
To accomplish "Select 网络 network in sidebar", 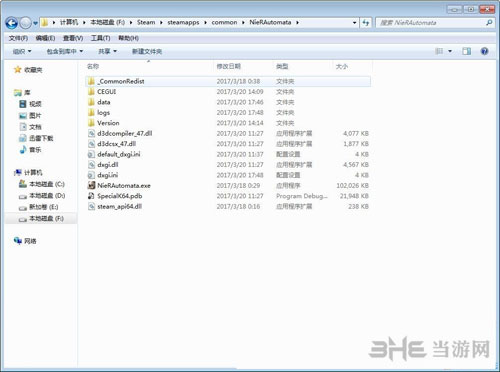I will [x=25, y=241].
